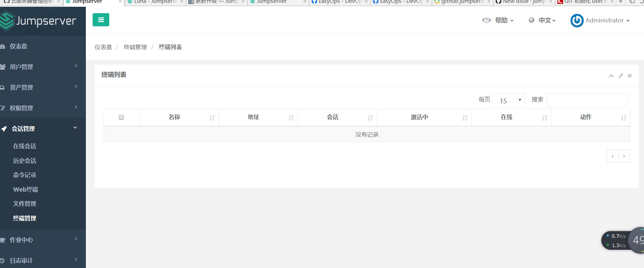Open Web终端 in the sidebar

point(26,189)
